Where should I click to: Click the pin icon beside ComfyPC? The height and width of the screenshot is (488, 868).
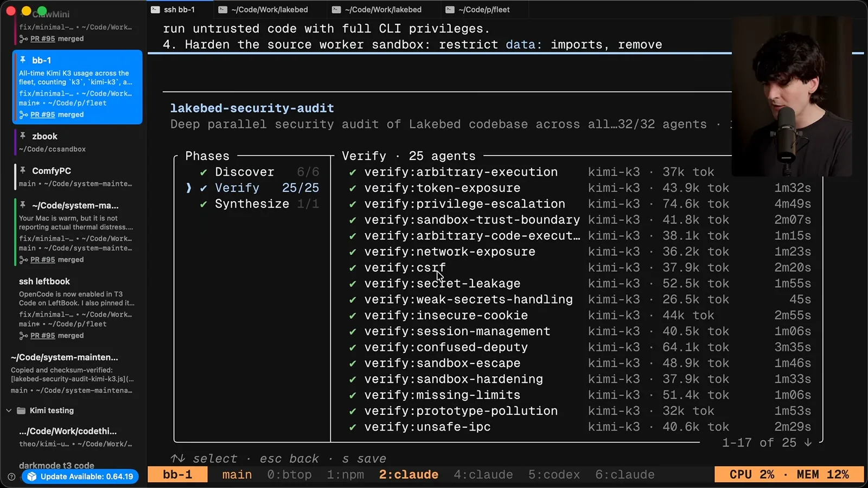click(23, 170)
